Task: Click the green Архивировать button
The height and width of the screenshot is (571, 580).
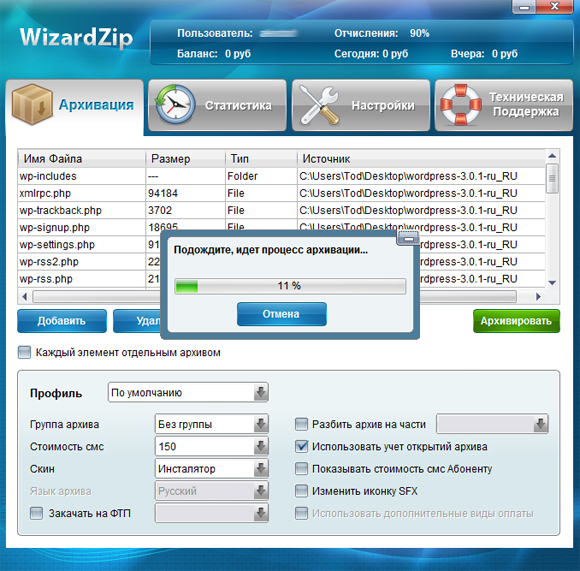Action: tap(516, 321)
